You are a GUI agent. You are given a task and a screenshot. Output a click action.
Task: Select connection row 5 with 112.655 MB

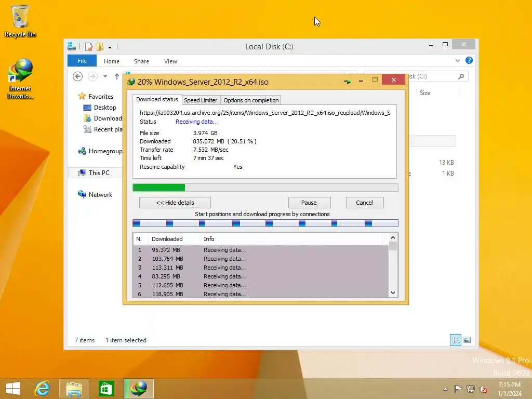[x=261, y=285]
